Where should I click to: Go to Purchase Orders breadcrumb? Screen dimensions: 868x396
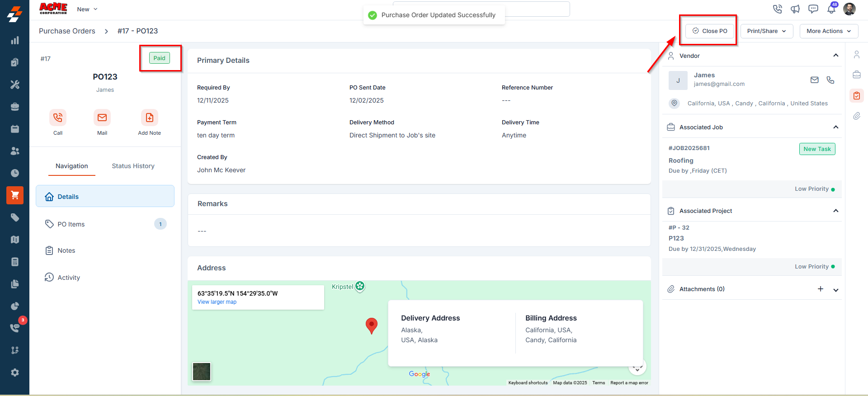point(67,31)
